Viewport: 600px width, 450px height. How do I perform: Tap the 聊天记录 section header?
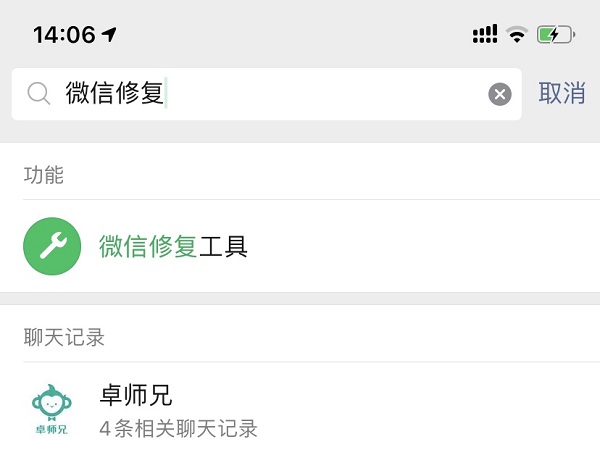pyautogui.click(x=64, y=337)
